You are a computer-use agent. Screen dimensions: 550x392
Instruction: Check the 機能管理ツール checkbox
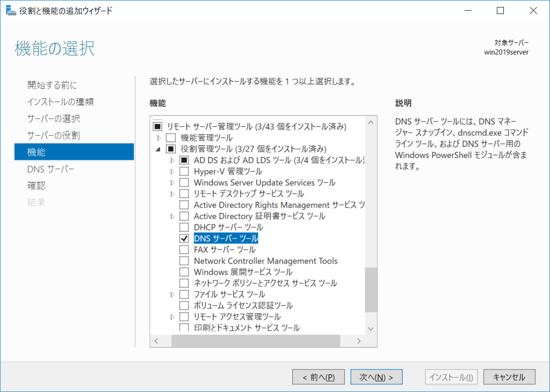(x=171, y=137)
